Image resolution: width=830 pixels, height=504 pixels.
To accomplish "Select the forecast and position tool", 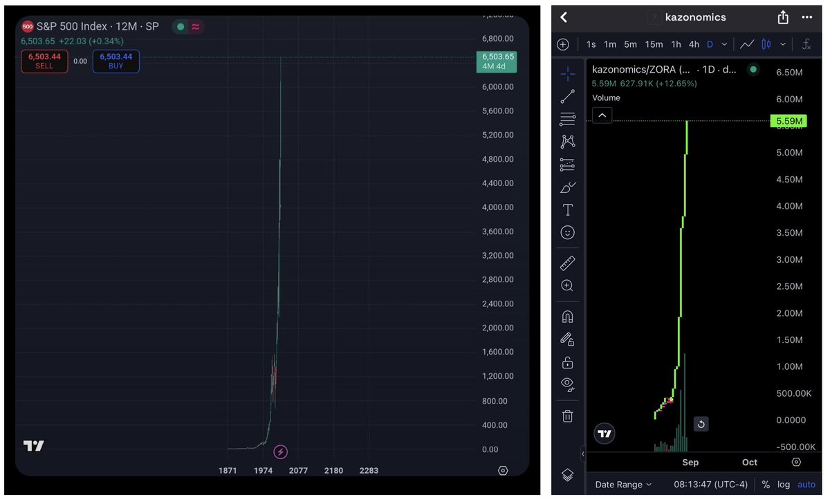I will point(567,165).
